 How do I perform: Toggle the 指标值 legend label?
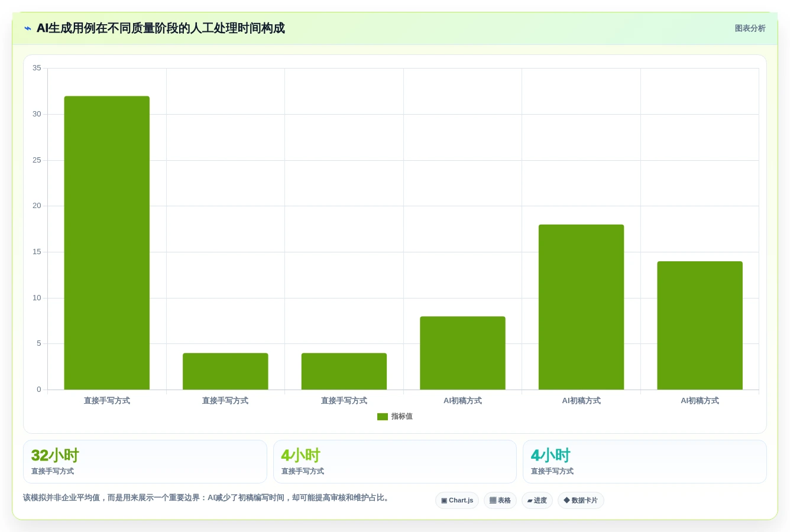click(402, 417)
